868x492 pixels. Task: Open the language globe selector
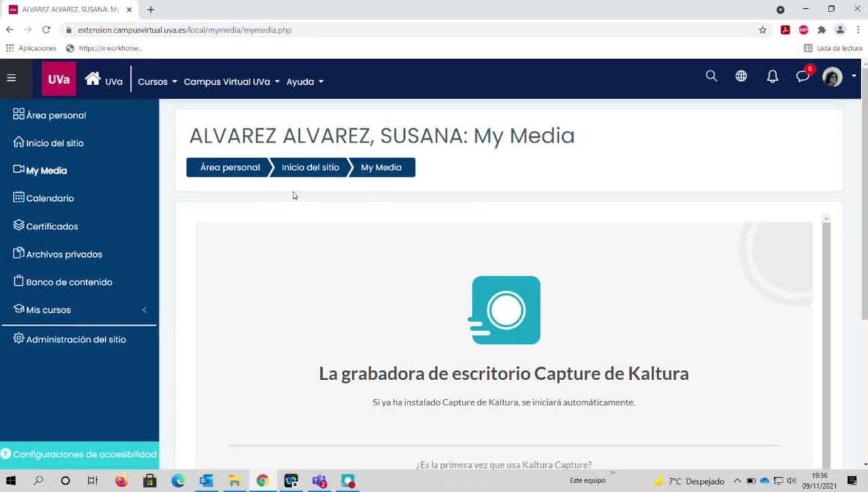pos(741,77)
